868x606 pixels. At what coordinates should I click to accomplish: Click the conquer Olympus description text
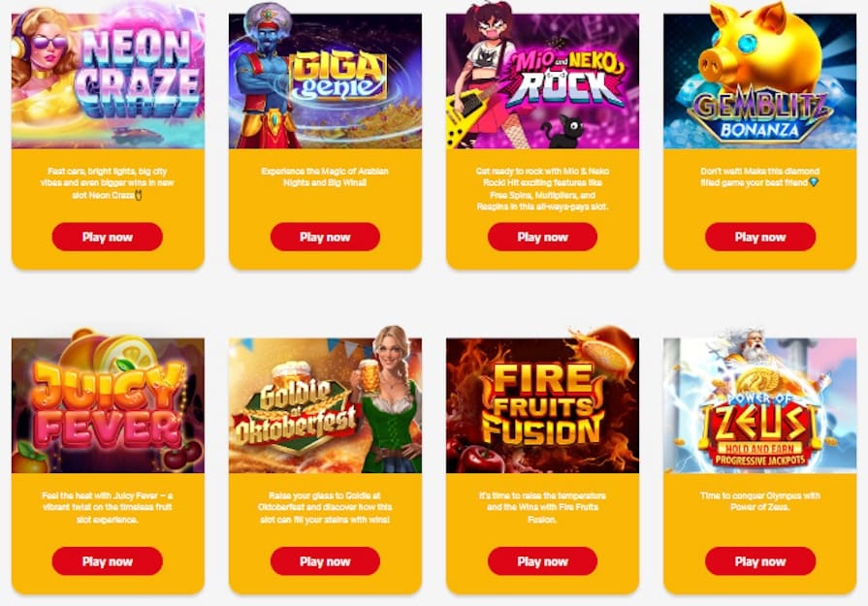pos(759,501)
